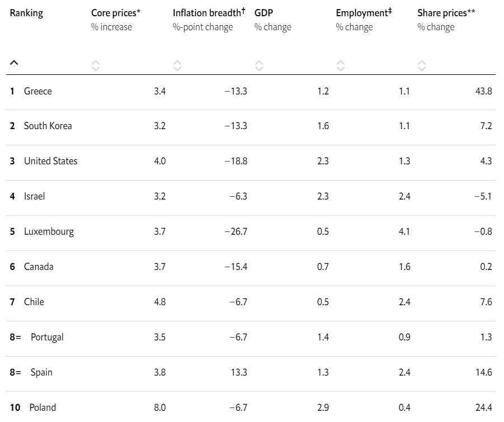
Task: Click the Employment column sort icon
Action: point(341,65)
